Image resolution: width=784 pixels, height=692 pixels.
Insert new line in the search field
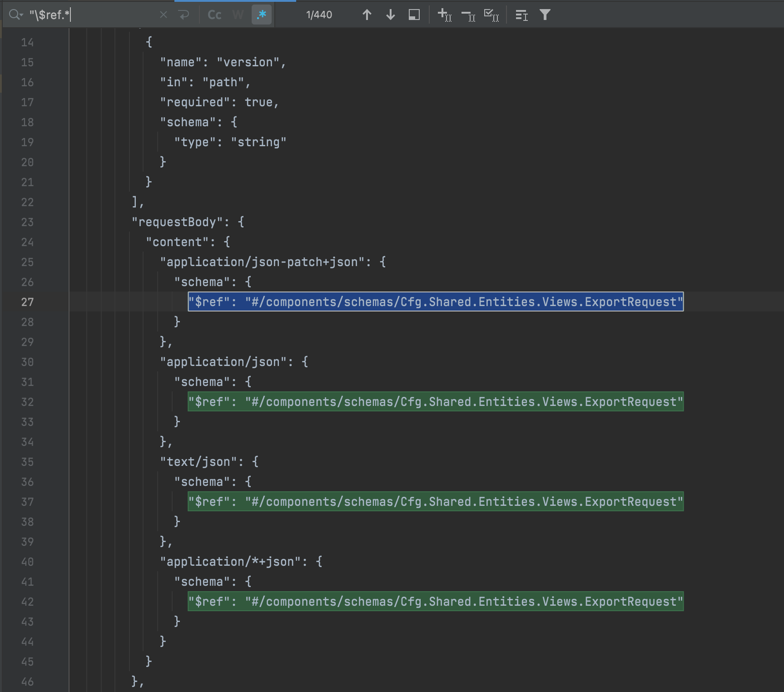coord(184,15)
